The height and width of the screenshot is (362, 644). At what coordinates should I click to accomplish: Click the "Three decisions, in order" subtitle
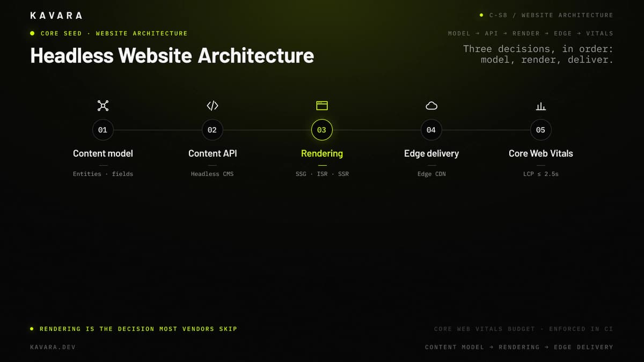[538, 54]
